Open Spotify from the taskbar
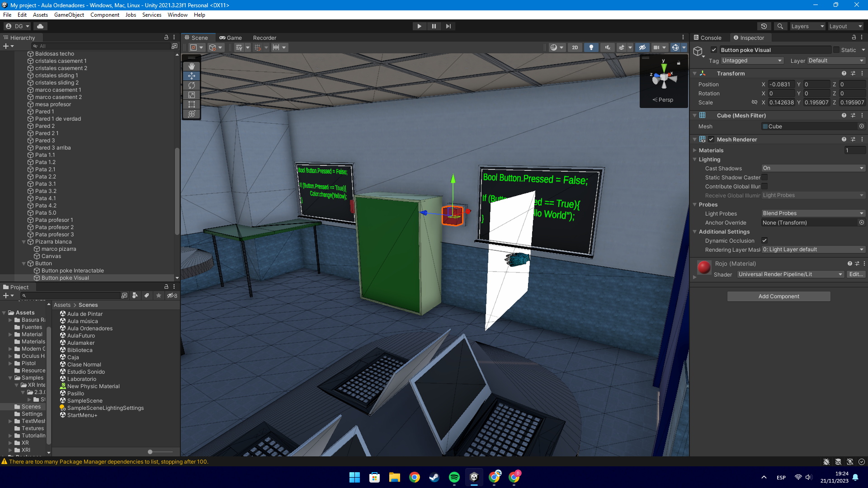The image size is (868, 488). click(454, 477)
